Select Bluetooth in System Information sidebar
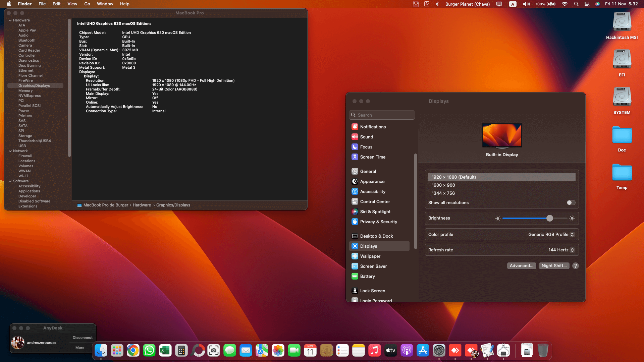 coord(27,41)
